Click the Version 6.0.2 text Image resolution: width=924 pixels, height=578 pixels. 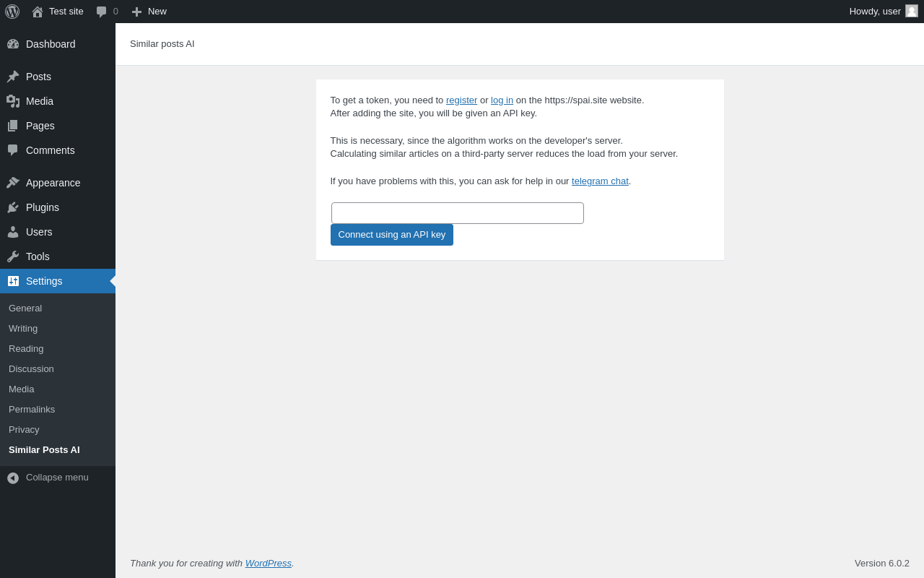point(882,564)
